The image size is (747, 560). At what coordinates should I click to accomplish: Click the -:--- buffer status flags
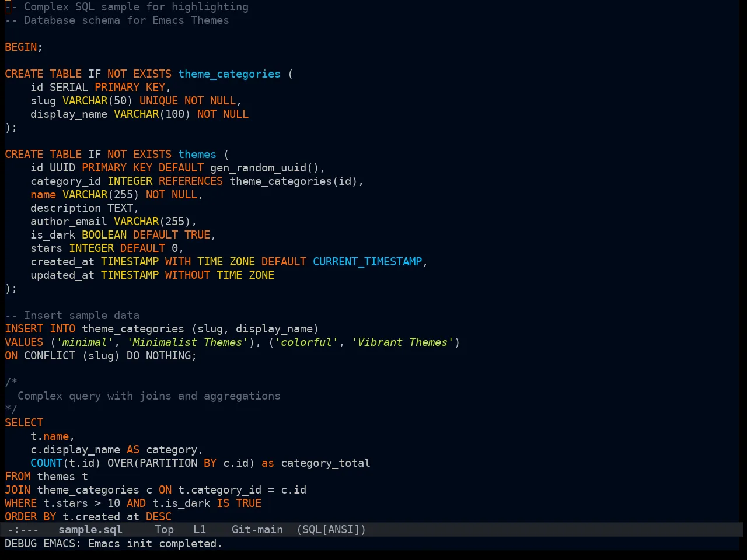23,530
